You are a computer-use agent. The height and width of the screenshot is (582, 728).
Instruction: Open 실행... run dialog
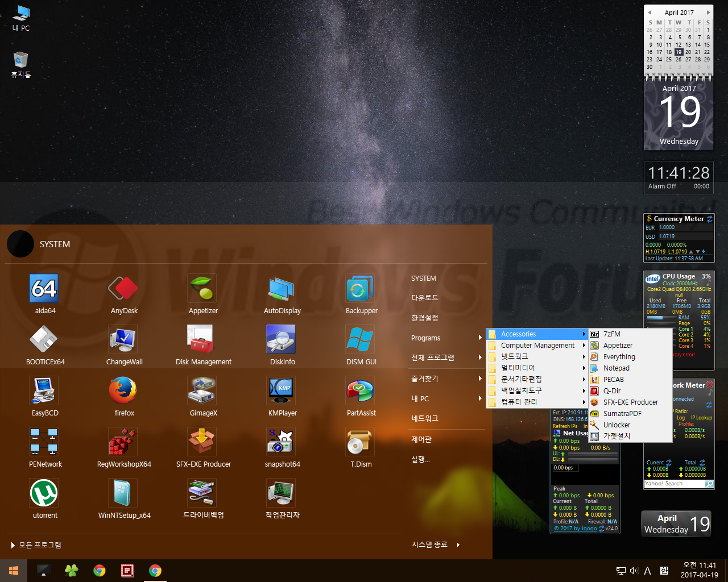click(421, 459)
